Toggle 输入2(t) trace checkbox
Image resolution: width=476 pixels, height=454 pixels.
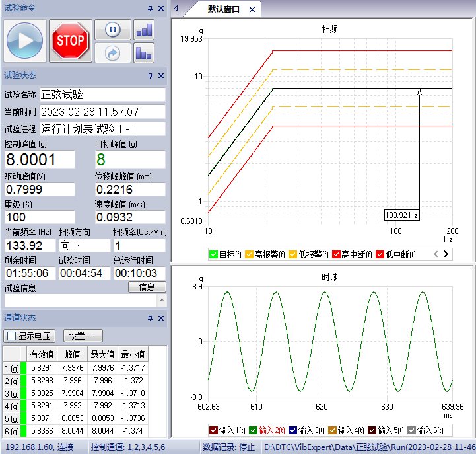pos(253,430)
